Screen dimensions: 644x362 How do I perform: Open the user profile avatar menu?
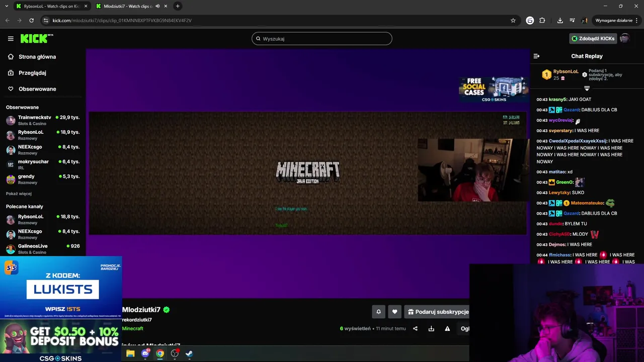[625, 38]
